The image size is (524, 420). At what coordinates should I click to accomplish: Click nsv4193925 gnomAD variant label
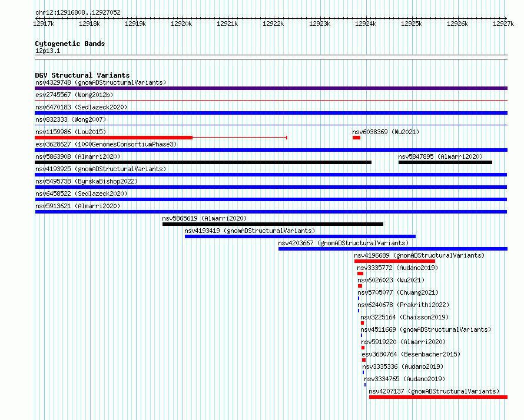(101, 169)
